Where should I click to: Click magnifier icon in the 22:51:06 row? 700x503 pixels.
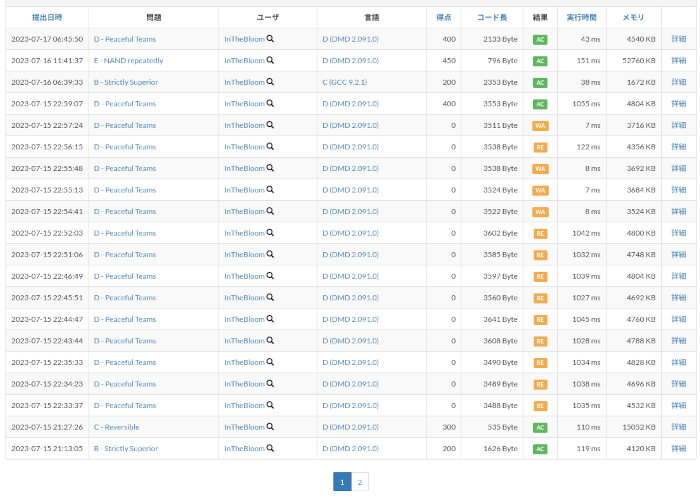[270, 254]
